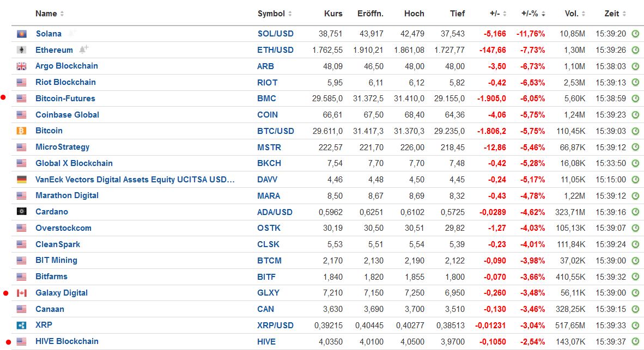Screen dimensions: 644x350
Task: Click the XRP logo icon
Action: (22, 326)
